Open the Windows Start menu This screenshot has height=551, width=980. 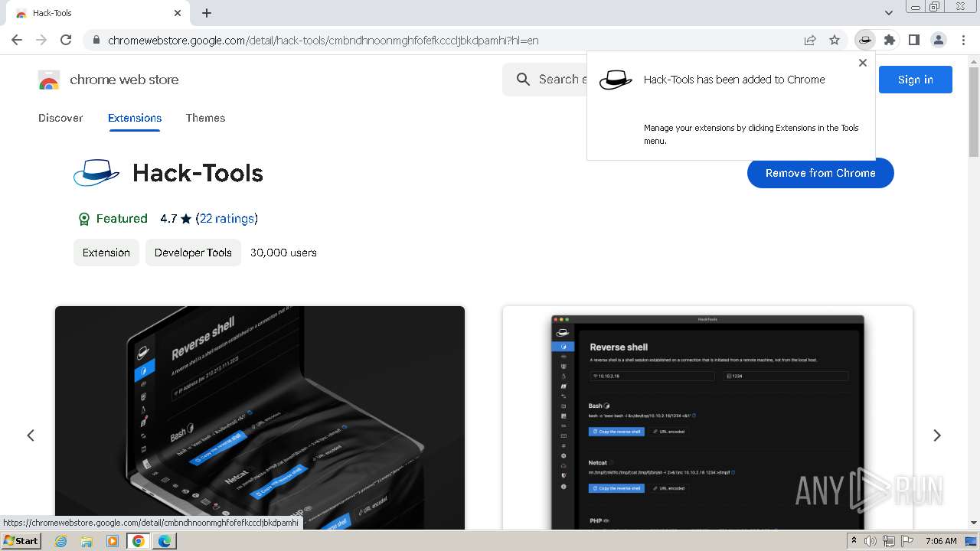pos(21,540)
